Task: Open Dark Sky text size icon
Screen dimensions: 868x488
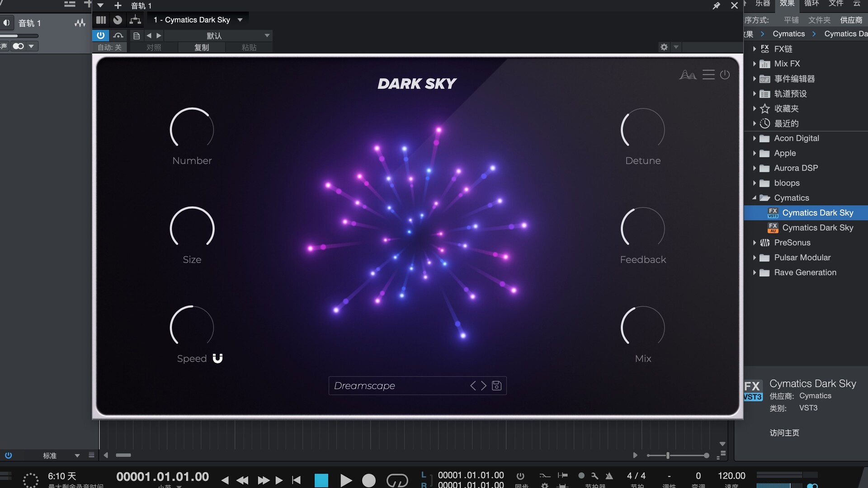Action: [x=688, y=75]
